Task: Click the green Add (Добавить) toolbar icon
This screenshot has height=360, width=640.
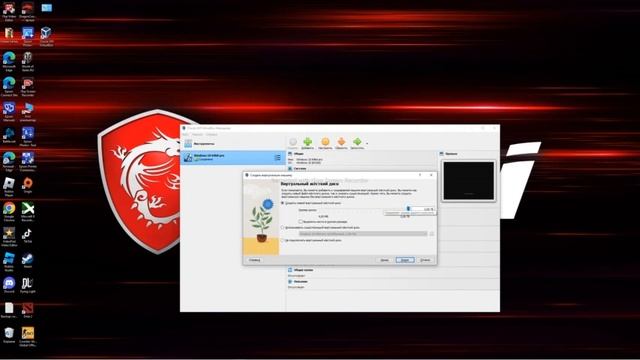Action: [308, 142]
